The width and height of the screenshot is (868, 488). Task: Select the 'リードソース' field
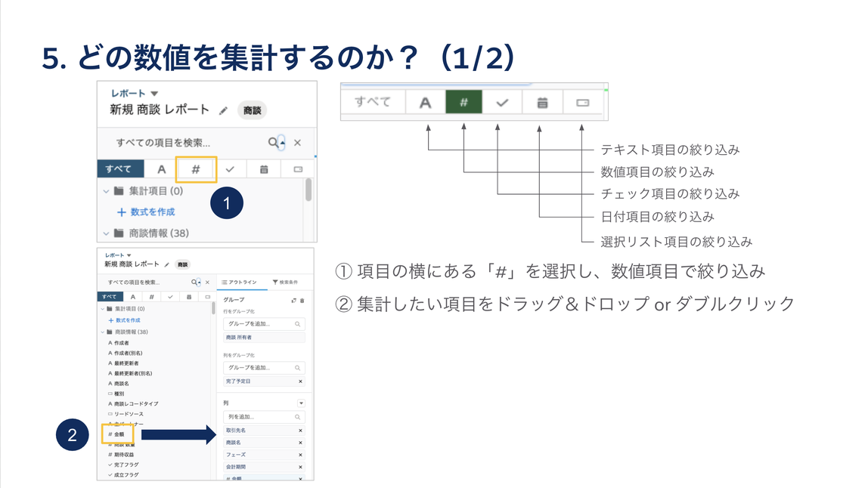(126, 414)
